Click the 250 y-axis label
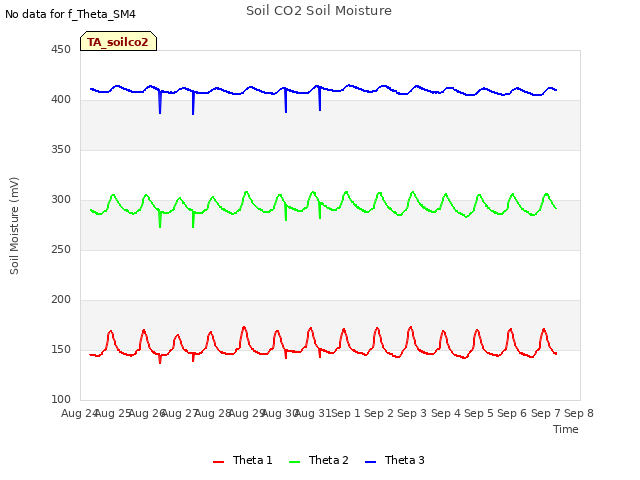 (x=61, y=249)
